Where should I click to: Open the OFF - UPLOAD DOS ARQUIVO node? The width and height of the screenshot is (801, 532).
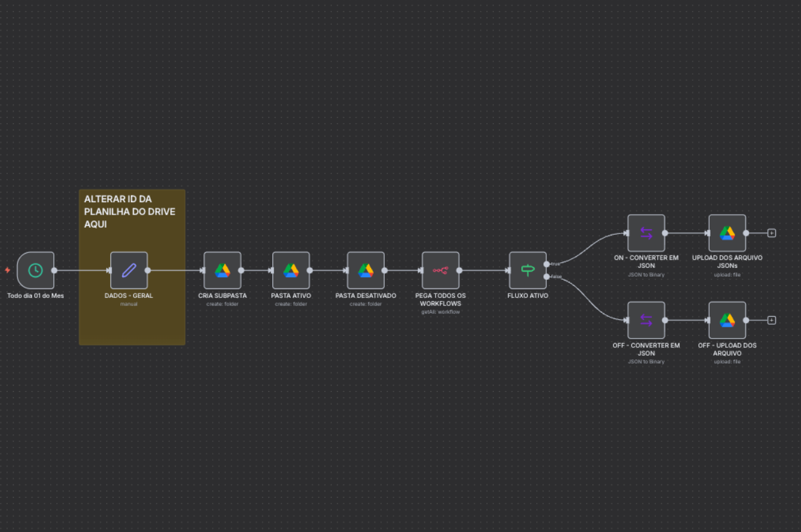click(727, 320)
